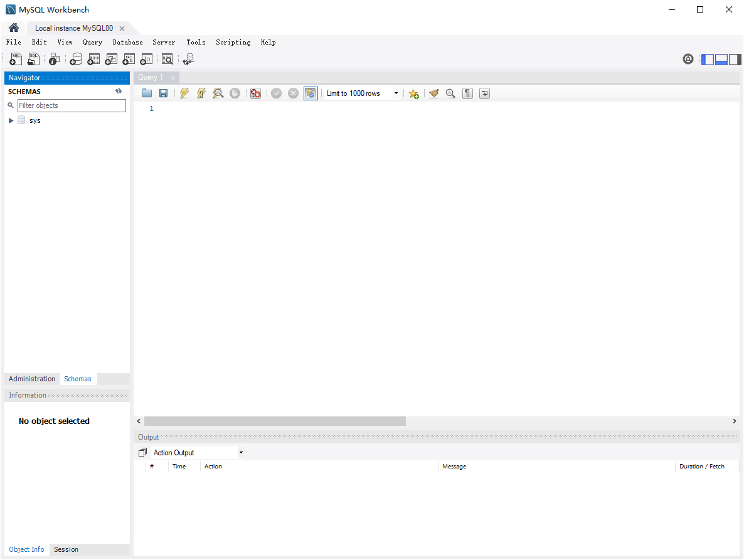Open SQL script file in new tab
Screen dimensions: 744x560
[x=34, y=60]
